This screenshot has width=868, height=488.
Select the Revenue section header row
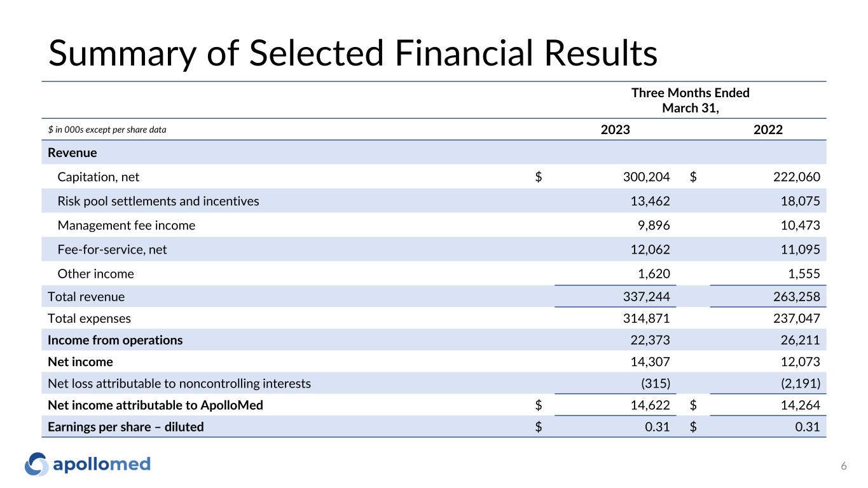coord(72,153)
